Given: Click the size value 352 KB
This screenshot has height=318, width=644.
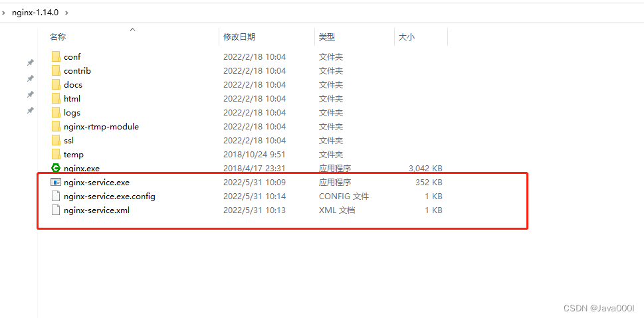Looking at the screenshot, I should tap(429, 182).
